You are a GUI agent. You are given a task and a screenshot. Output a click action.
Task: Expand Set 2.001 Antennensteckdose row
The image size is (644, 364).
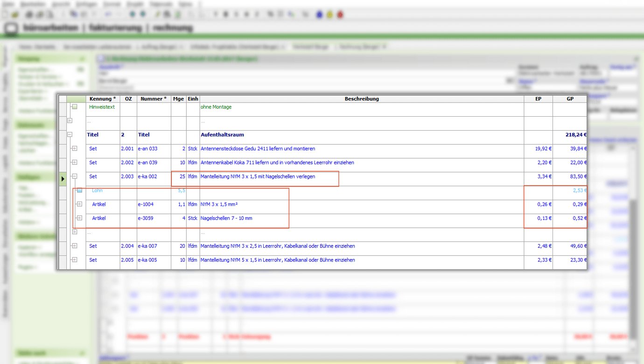[75, 148]
